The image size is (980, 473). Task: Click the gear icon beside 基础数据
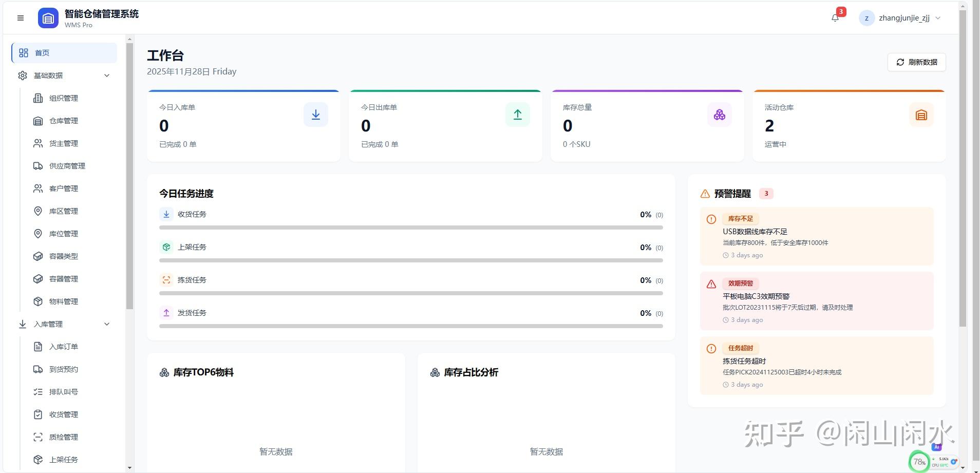coord(23,75)
